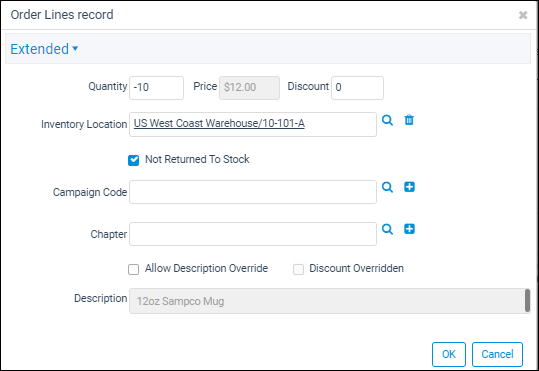Add a new Campaign Code record
The width and height of the screenshot is (539, 371).
click(x=409, y=187)
